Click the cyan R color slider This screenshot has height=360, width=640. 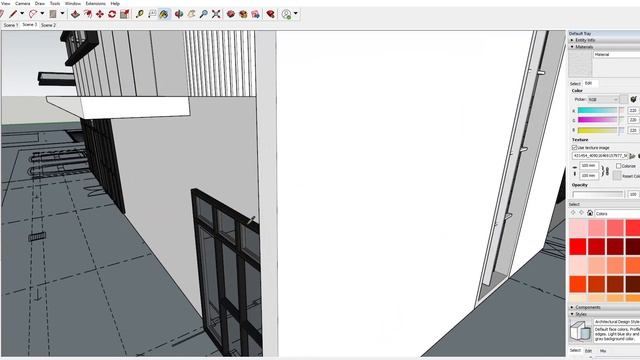(597, 110)
